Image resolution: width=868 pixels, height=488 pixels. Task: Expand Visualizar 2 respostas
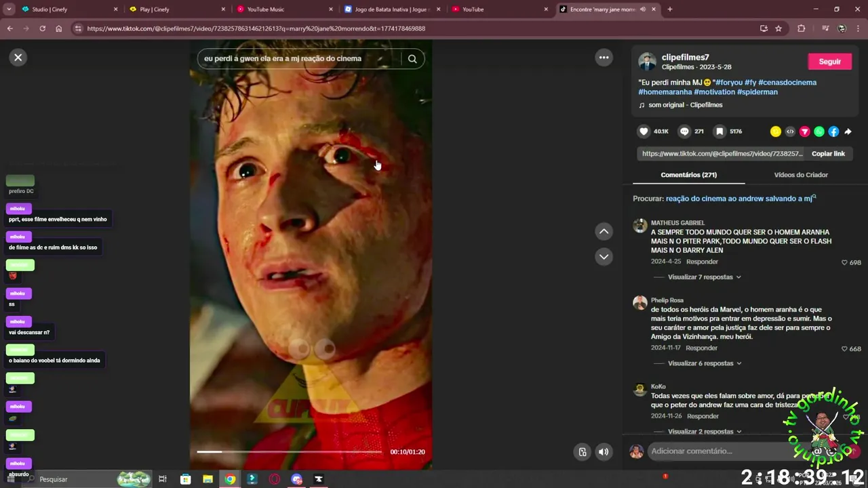pyautogui.click(x=704, y=432)
